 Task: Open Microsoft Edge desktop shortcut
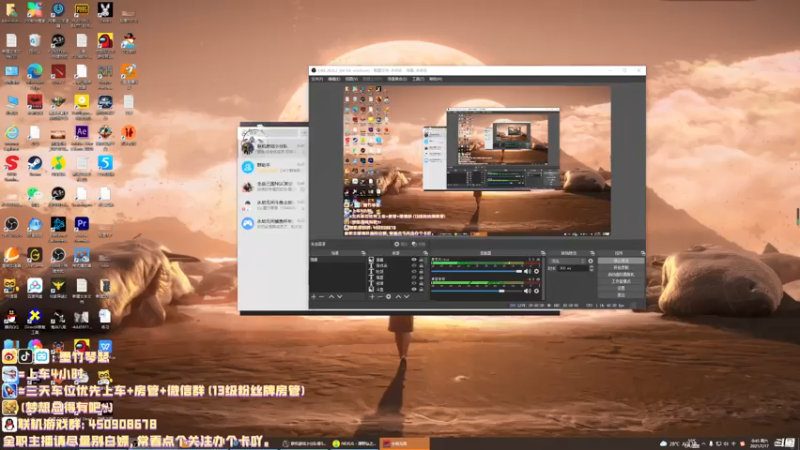[35, 71]
